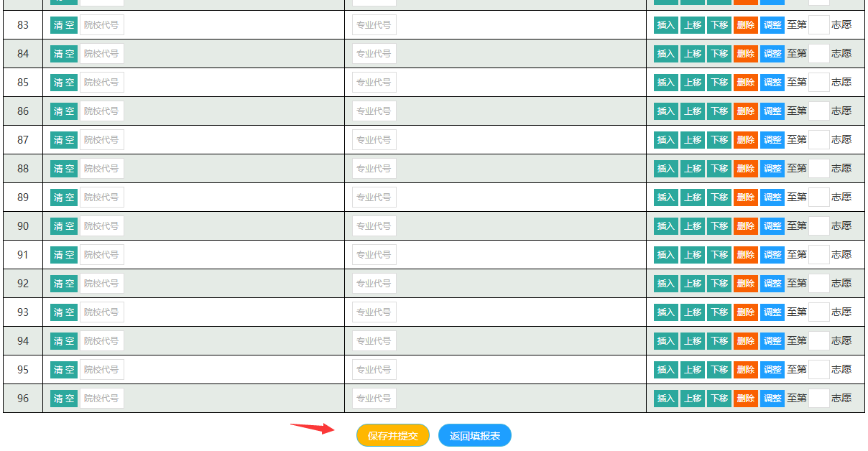
Task: Click 调整 in row 93
Action: (772, 312)
